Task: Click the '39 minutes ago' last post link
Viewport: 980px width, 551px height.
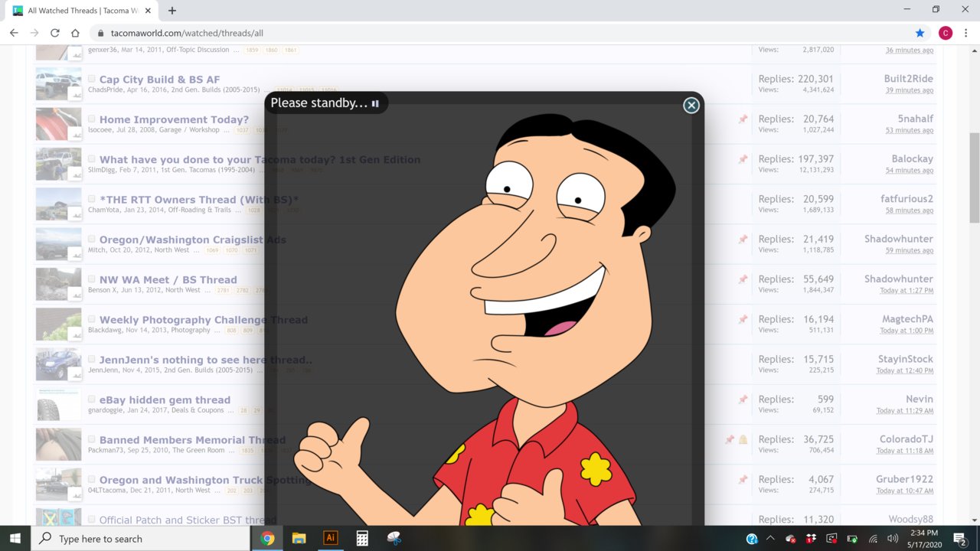Action: click(910, 90)
